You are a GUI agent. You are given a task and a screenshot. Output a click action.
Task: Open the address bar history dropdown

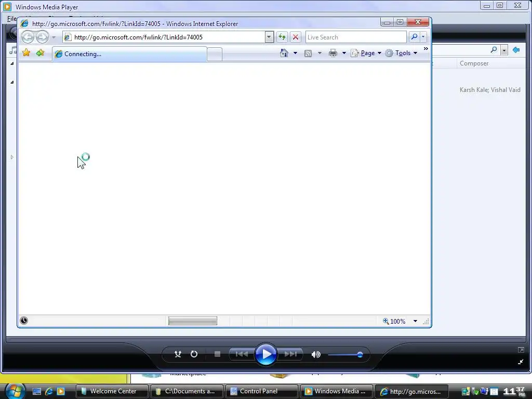(x=269, y=37)
